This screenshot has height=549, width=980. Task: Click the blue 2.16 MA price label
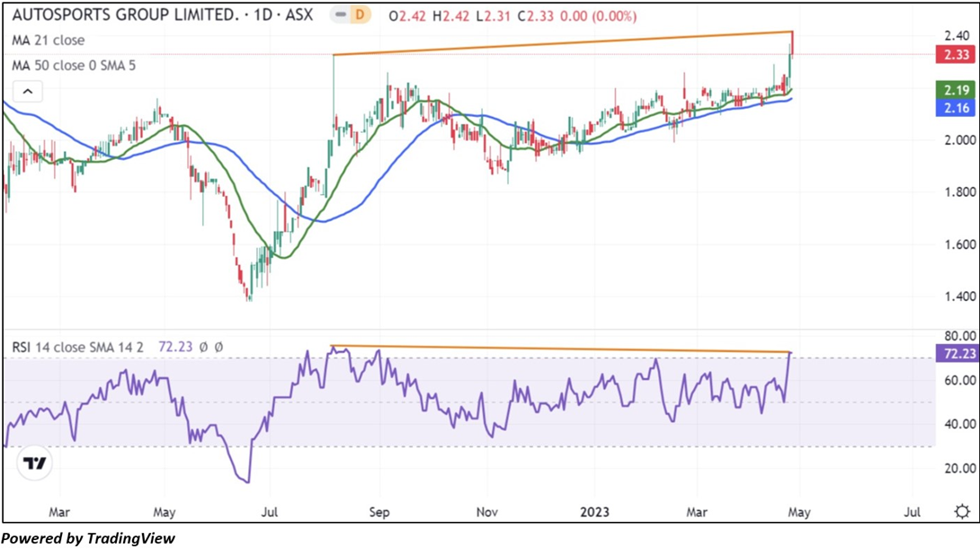pos(956,108)
